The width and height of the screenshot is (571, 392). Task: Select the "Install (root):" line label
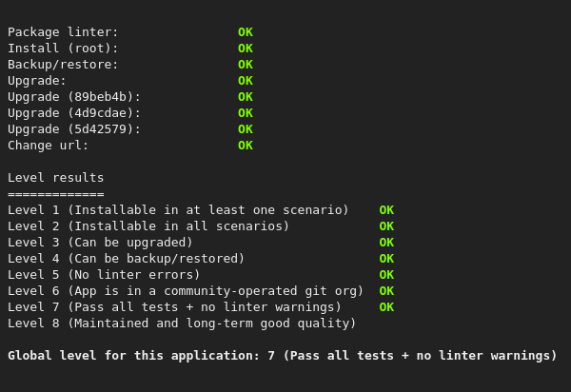point(63,49)
